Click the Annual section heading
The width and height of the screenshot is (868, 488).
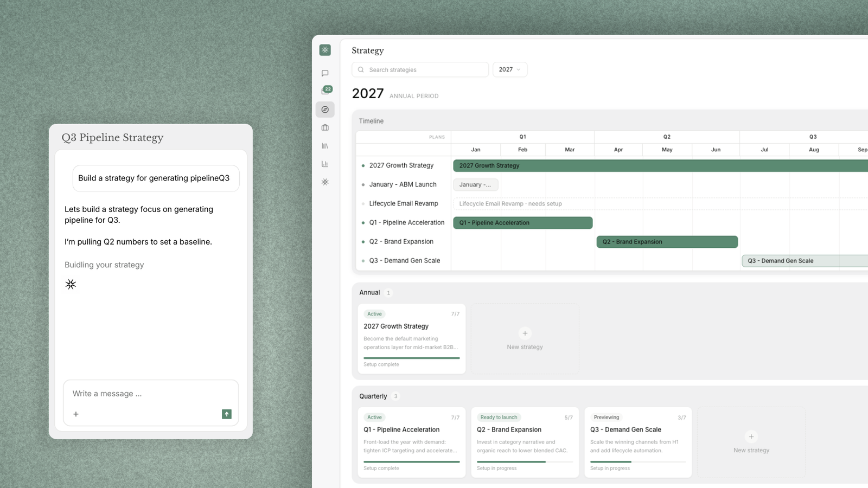369,293
